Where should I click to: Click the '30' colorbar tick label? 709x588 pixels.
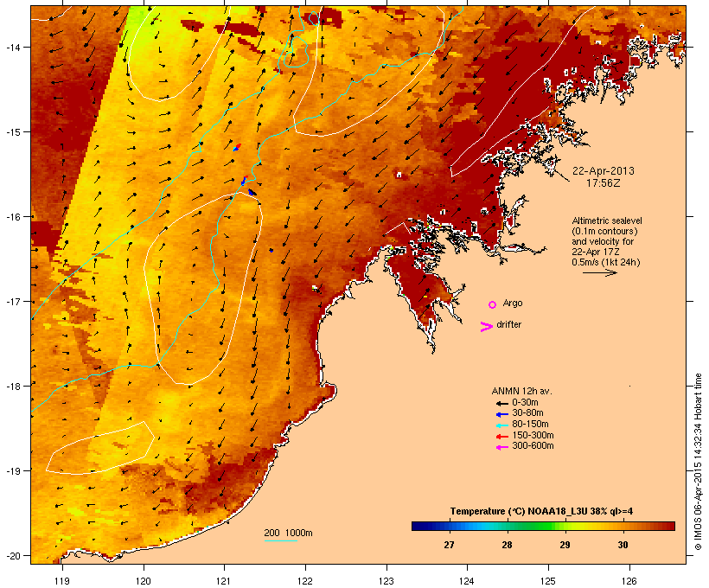623,545
